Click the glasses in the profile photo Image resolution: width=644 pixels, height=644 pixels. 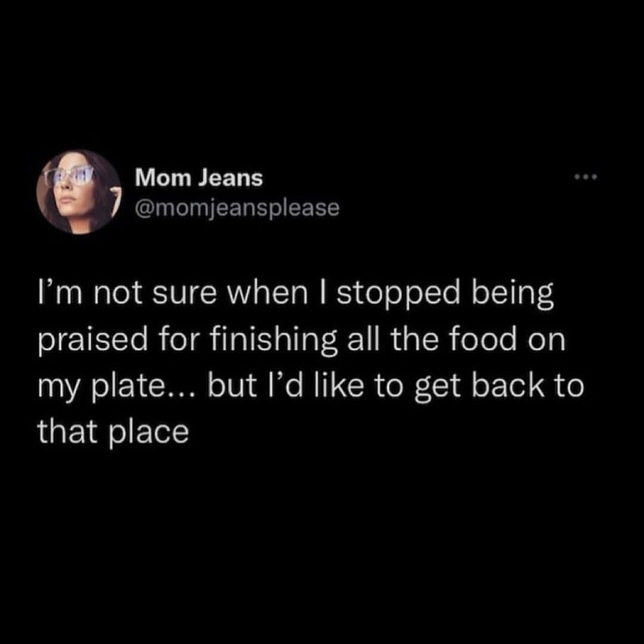(x=69, y=176)
